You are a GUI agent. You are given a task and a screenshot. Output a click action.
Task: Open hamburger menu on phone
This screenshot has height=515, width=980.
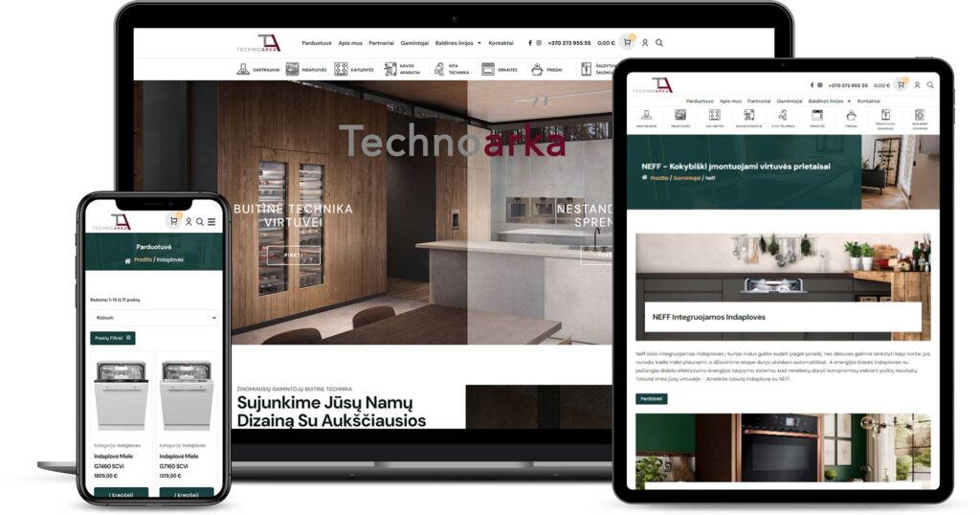[212, 222]
